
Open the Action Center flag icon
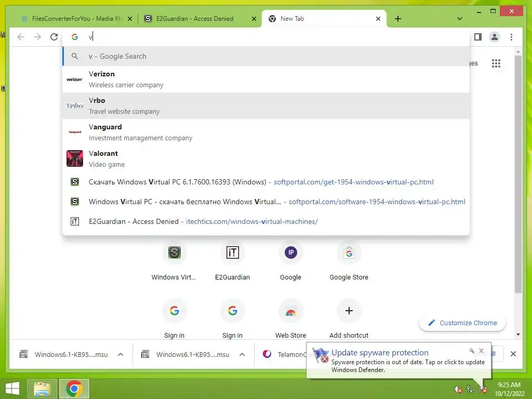coord(483,389)
